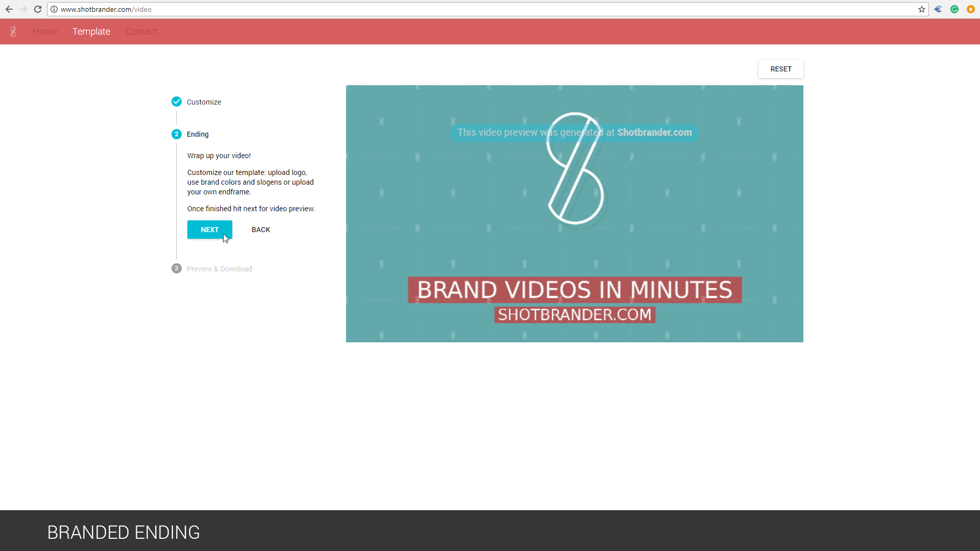The image size is (980, 551).
Task: Click the Customize step checkmark
Action: point(176,102)
